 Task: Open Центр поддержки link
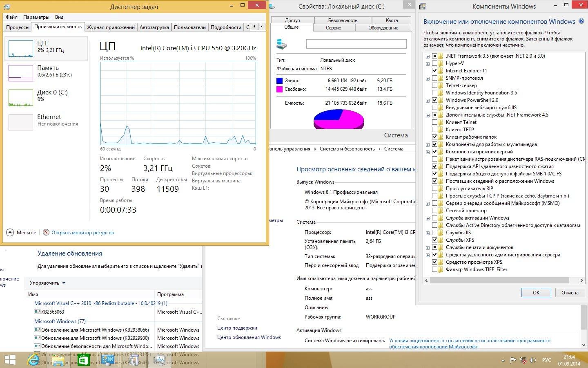[237, 328]
